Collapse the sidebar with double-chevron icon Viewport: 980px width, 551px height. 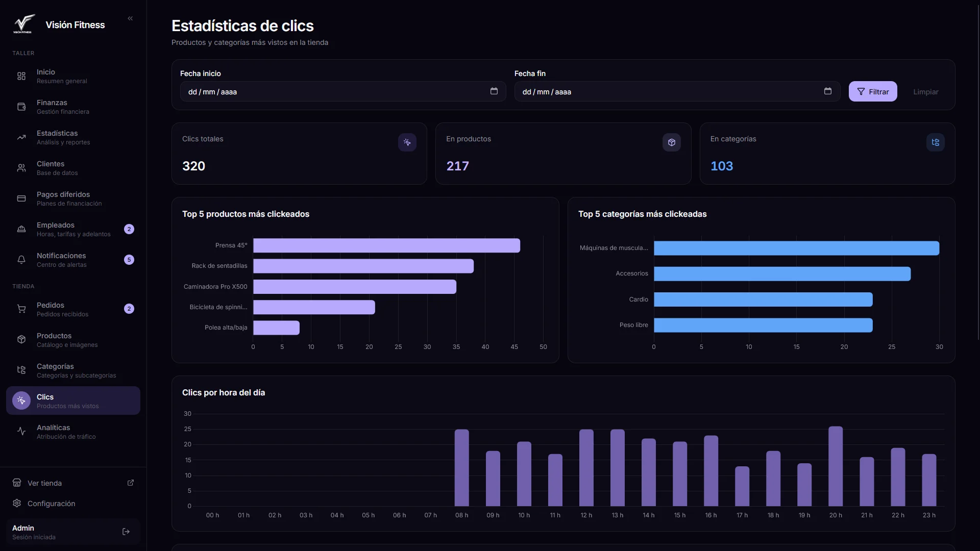point(130,18)
